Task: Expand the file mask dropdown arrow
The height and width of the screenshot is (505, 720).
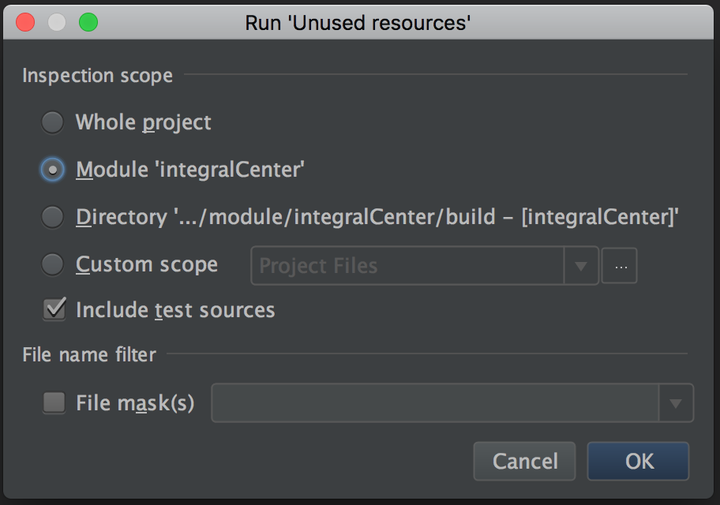Action: pyautogui.click(x=675, y=404)
